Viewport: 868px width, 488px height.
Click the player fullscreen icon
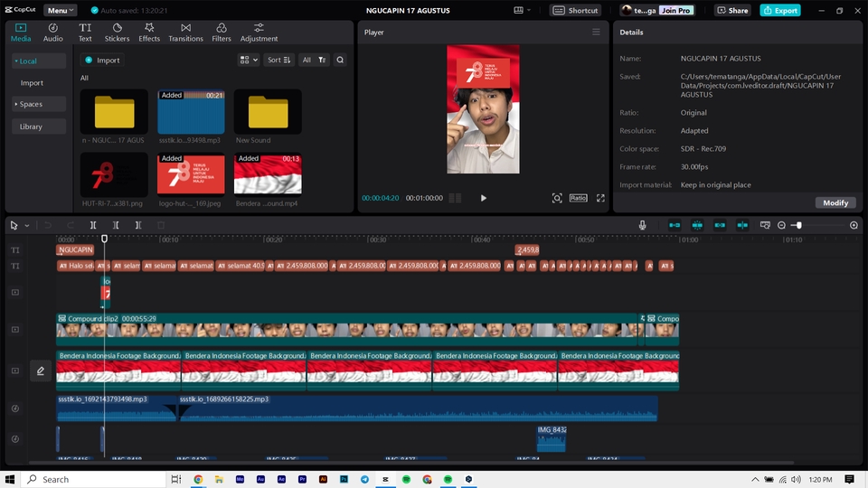tap(600, 198)
